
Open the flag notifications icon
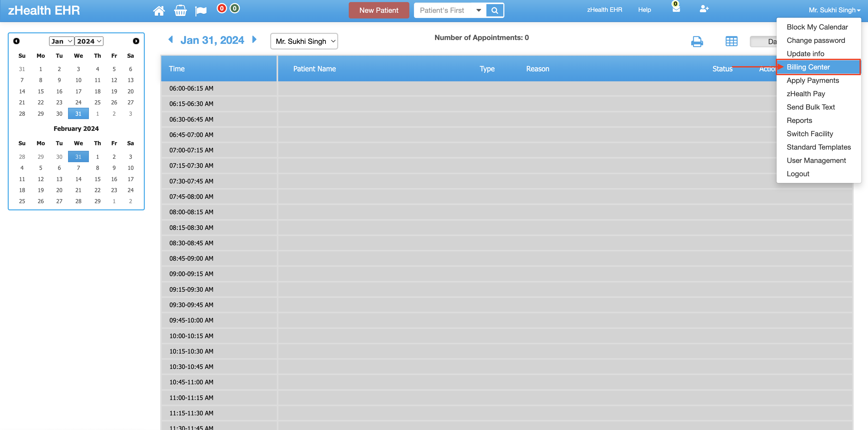[201, 11]
